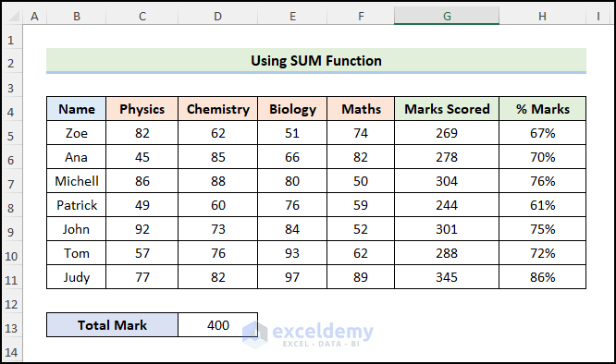This screenshot has height=364, width=616.
Task: Click the Name header cell
Action: (x=76, y=109)
